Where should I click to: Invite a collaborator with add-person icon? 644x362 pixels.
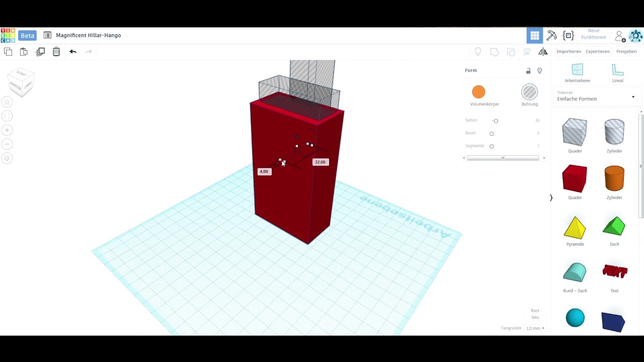click(x=620, y=36)
